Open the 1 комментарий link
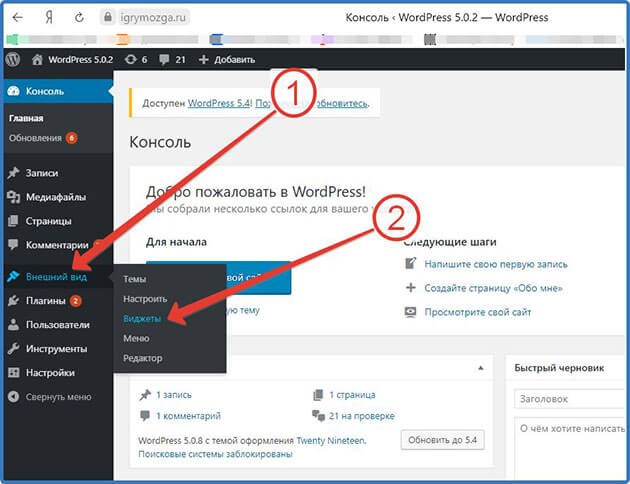This screenshot has width=630, height=484. [x=188, y=416]
